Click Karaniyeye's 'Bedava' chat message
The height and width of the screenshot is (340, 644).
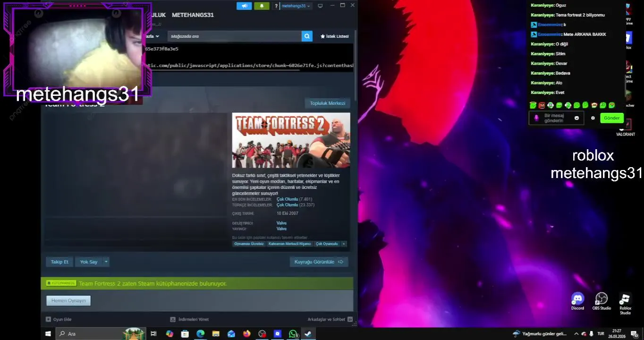pyautogui.click(x=563, y=73)
